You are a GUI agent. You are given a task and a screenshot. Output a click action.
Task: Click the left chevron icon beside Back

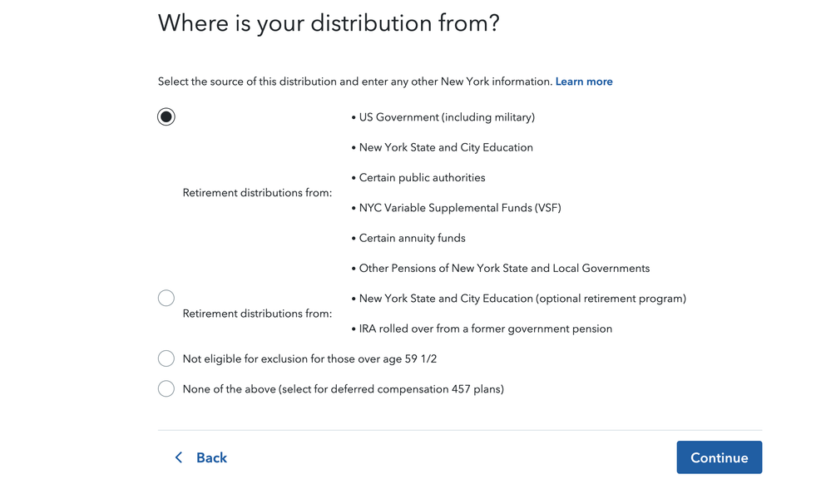[179, 457]
